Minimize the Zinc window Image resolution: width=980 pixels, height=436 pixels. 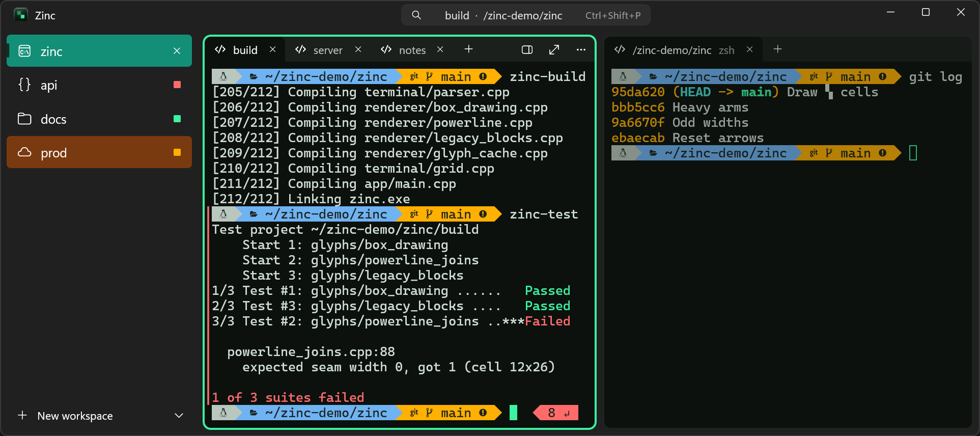(x=891, y=12)
